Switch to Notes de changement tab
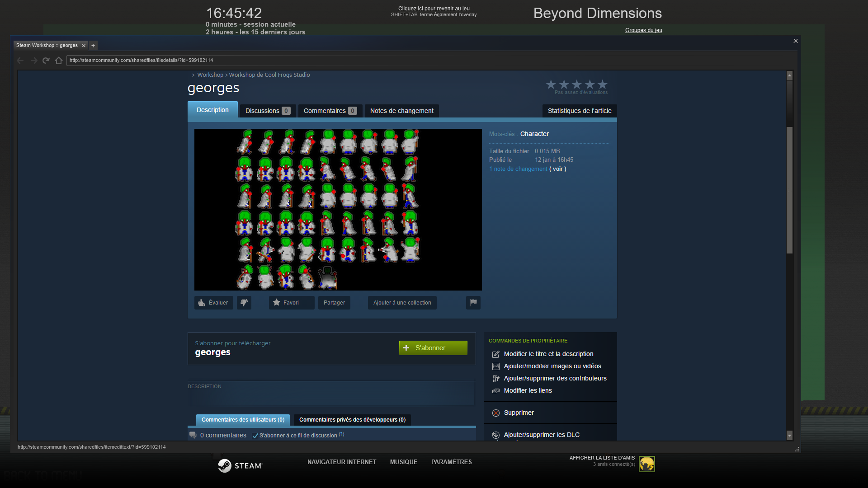The height and width of the screenshot is (488, 868). 401,111
